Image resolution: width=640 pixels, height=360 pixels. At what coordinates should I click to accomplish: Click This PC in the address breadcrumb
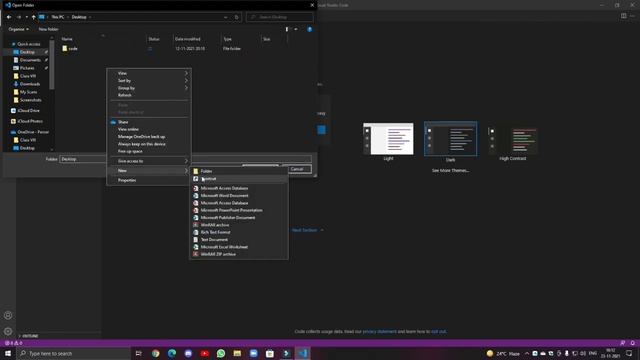[x=58, y=17]
